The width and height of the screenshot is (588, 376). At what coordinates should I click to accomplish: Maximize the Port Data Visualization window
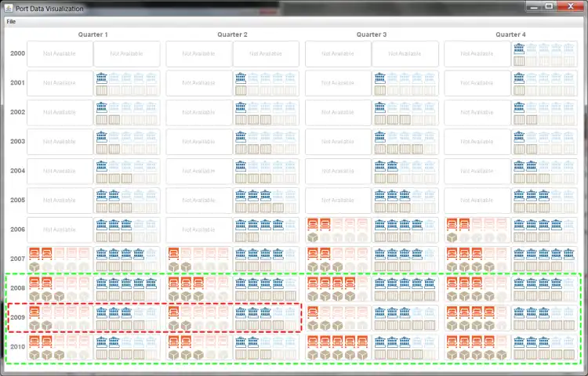tap(550, 5)
